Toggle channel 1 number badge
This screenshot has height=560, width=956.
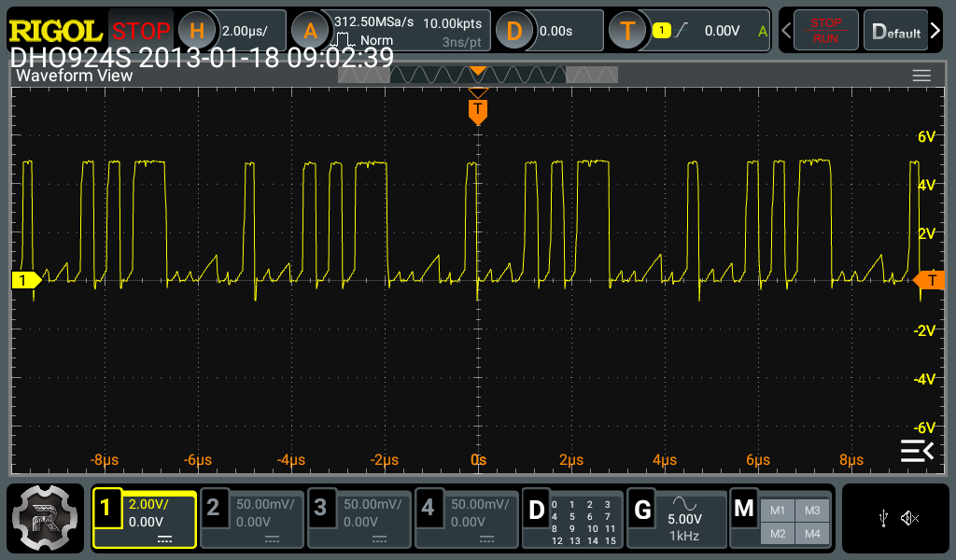pyautogui.click(x=106, y=508)
